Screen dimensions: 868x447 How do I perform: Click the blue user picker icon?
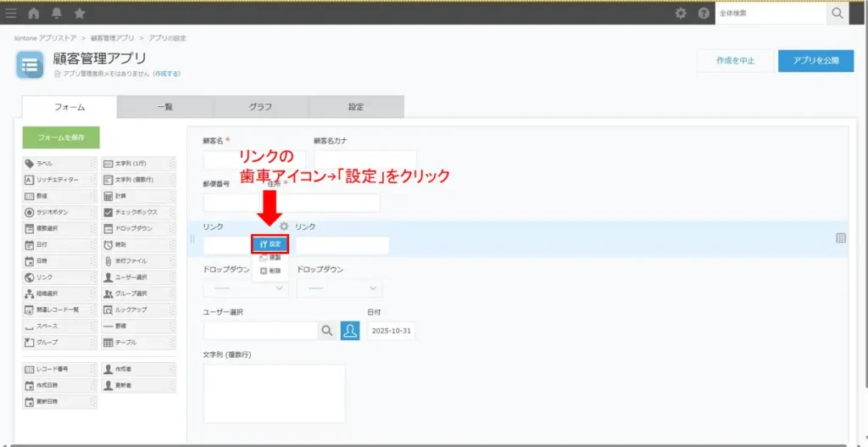tap(350, 331)
